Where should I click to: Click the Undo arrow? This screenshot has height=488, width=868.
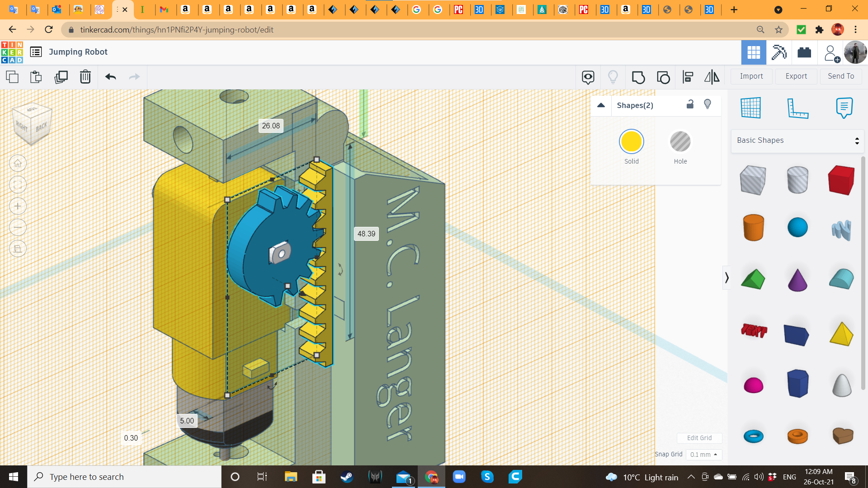click(x=110, y=77)
